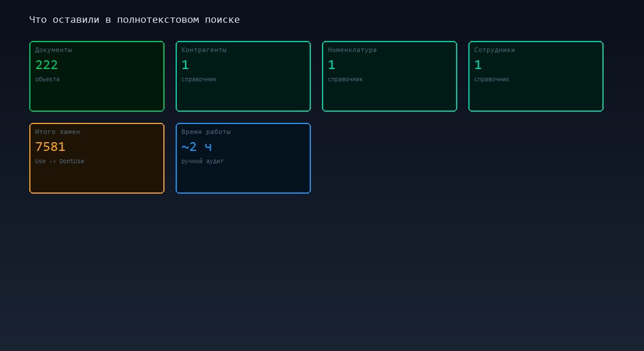Select the "Время работы" card label
The width and height of the screenshot is (644, 351).
(x=206, y=132)
